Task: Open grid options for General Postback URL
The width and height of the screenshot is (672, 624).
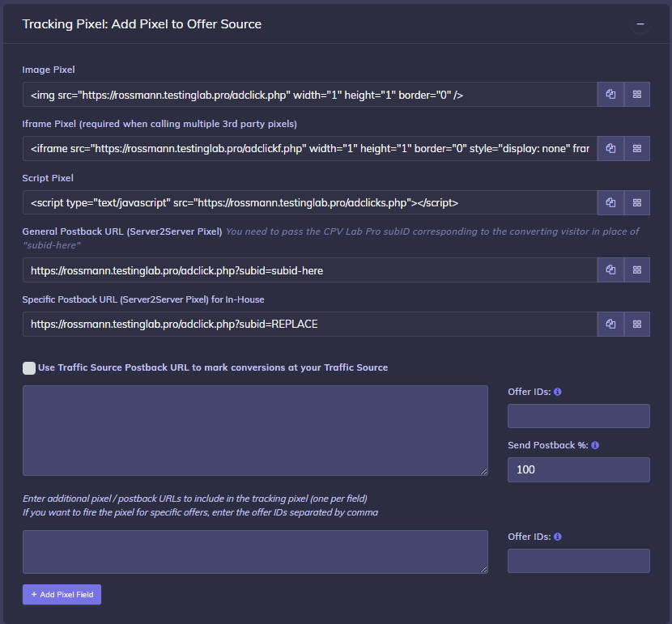Action: [x=637, y=270]
